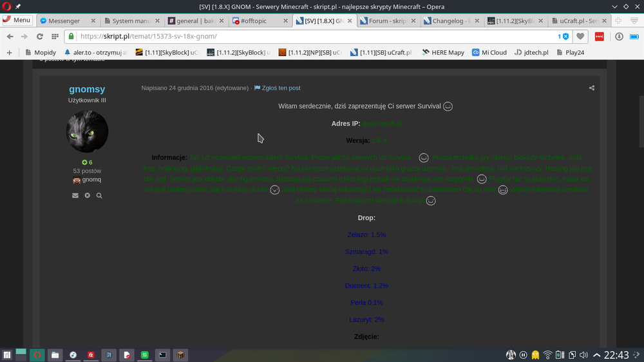The image size is (644, 362).
Task: Open the Mi Cloud bookmark
Action: [489, 53]
